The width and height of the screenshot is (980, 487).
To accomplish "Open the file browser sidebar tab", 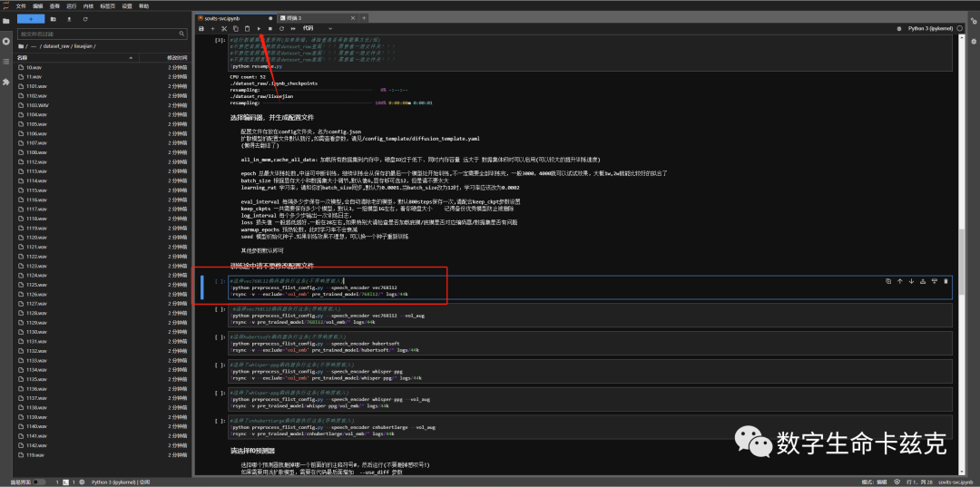I will (x=6, y=21).
